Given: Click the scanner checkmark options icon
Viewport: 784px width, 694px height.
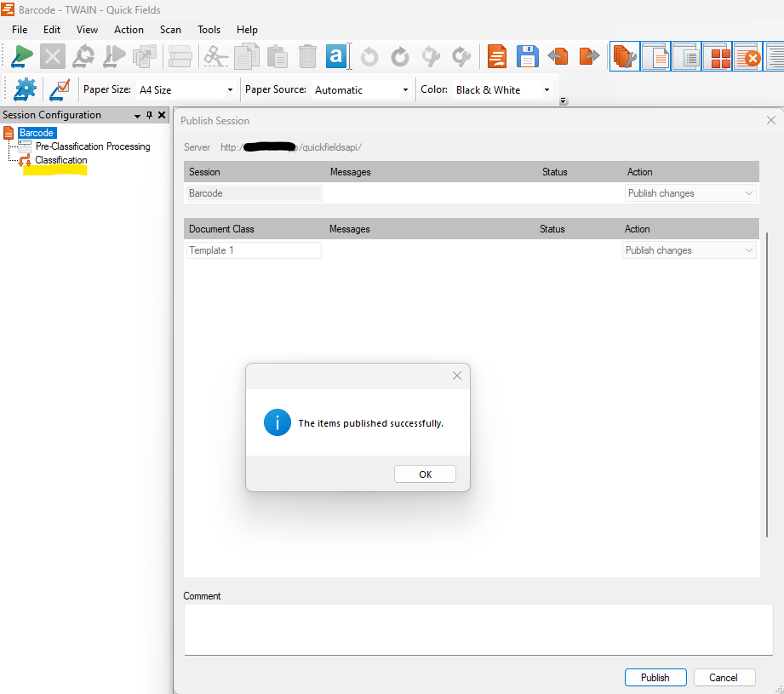Looking at the screenshot, I should (x=60, y=89).
